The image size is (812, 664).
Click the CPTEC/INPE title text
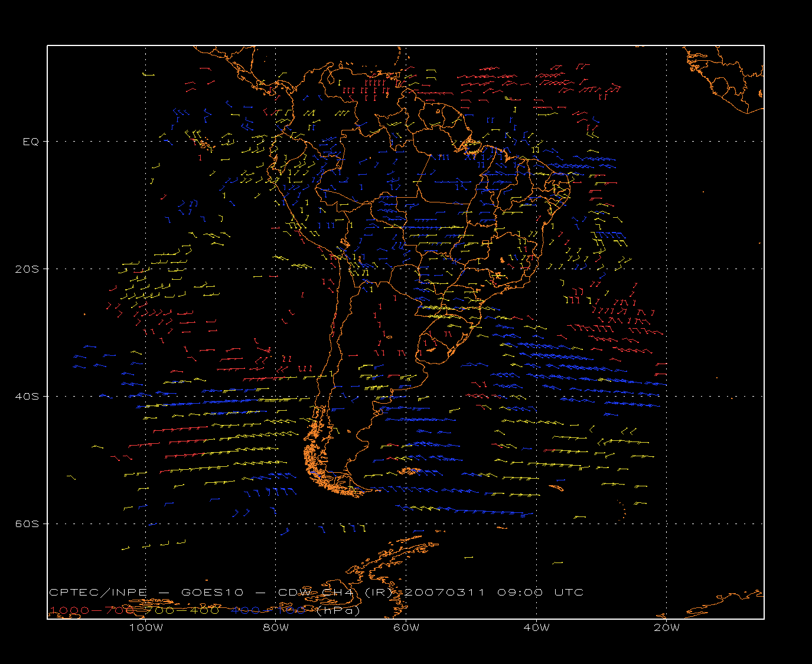(x=99, y=593)
